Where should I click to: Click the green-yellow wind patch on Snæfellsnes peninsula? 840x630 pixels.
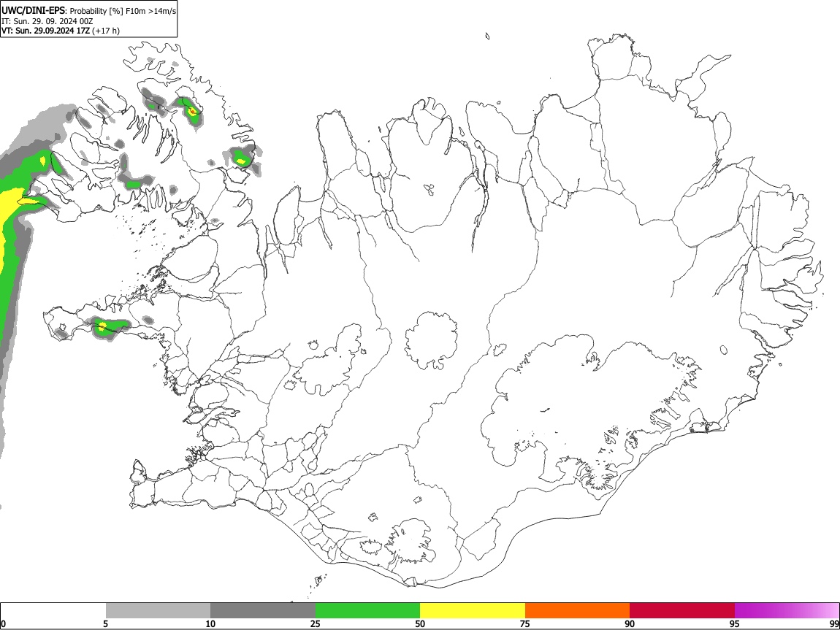tap(109, 327)
